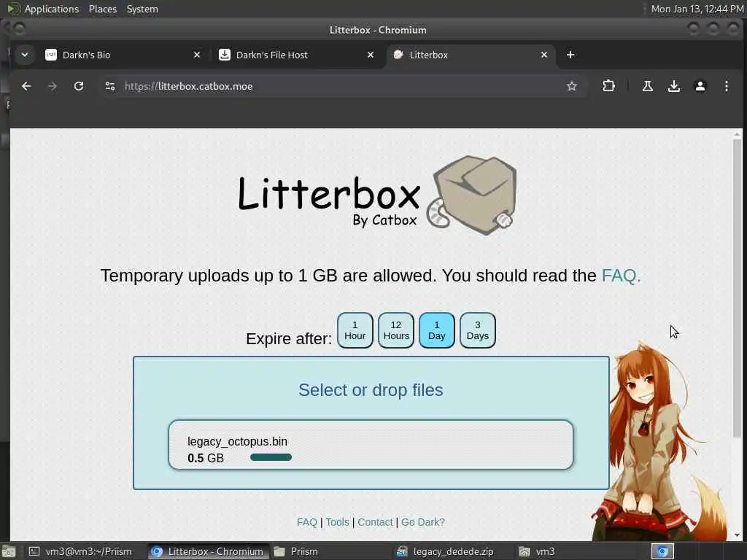
Task: Click the 0.5 GB file size text
Action: (x=205, y=458)
